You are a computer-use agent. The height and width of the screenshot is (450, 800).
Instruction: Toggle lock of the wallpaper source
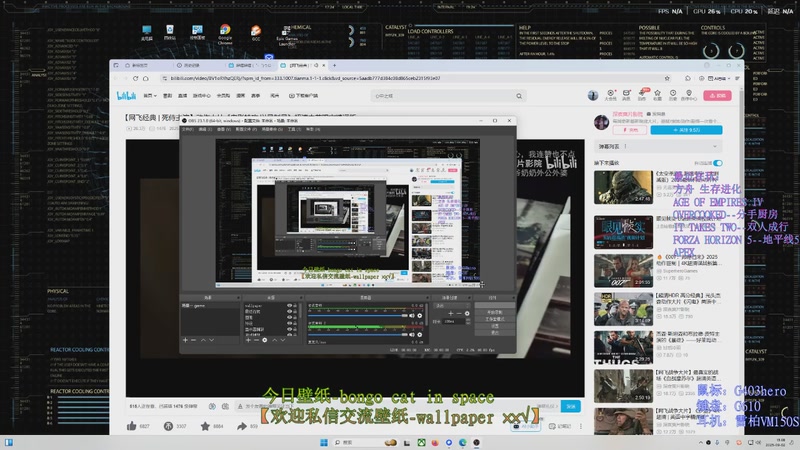point(295,306)
